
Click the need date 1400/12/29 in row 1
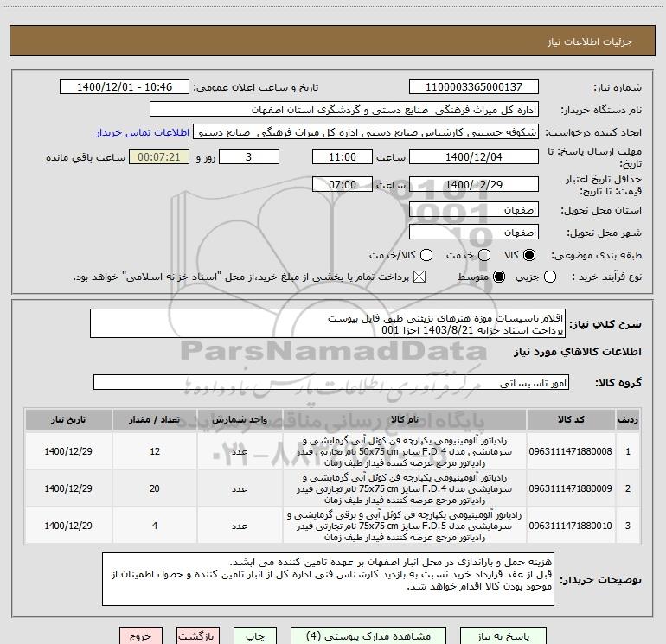68,451
